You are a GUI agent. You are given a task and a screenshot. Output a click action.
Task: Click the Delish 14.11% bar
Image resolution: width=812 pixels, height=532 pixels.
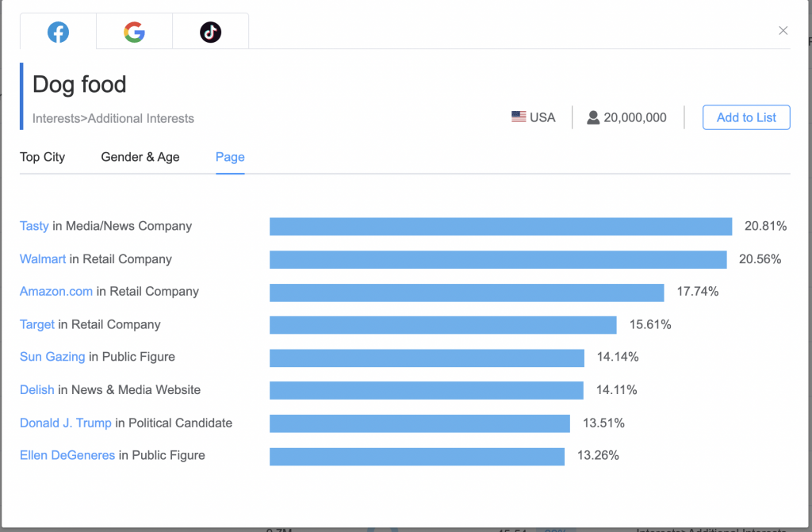point(427,391)
